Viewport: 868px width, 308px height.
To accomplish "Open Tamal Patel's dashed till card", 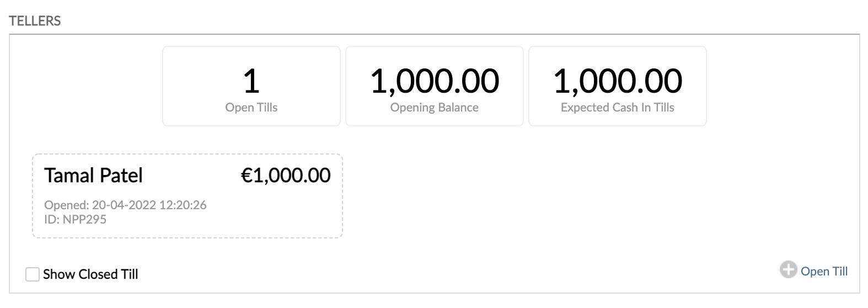I will [x=187, y=196].
